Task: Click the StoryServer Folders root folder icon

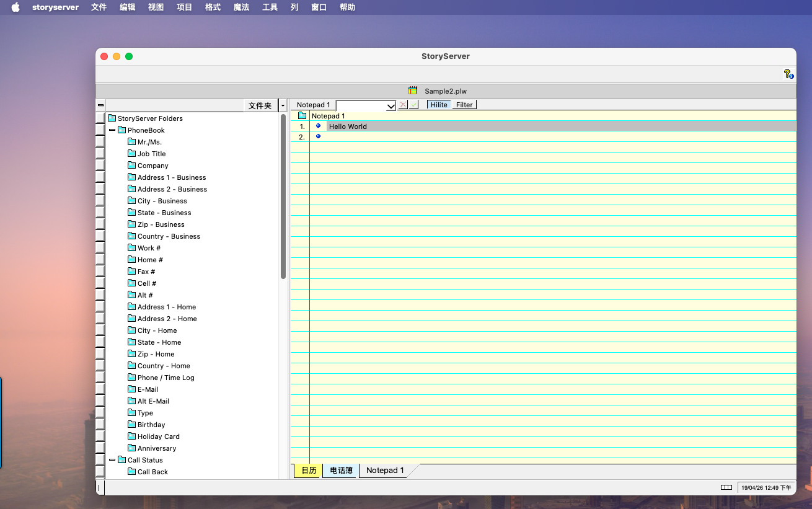Action: click(x=112, y=118)
